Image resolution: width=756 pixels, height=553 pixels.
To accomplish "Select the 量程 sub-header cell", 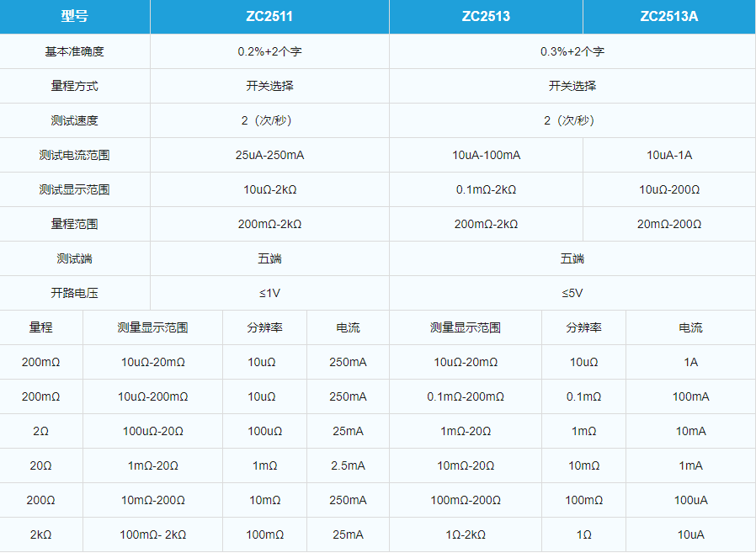I will 41,328.
